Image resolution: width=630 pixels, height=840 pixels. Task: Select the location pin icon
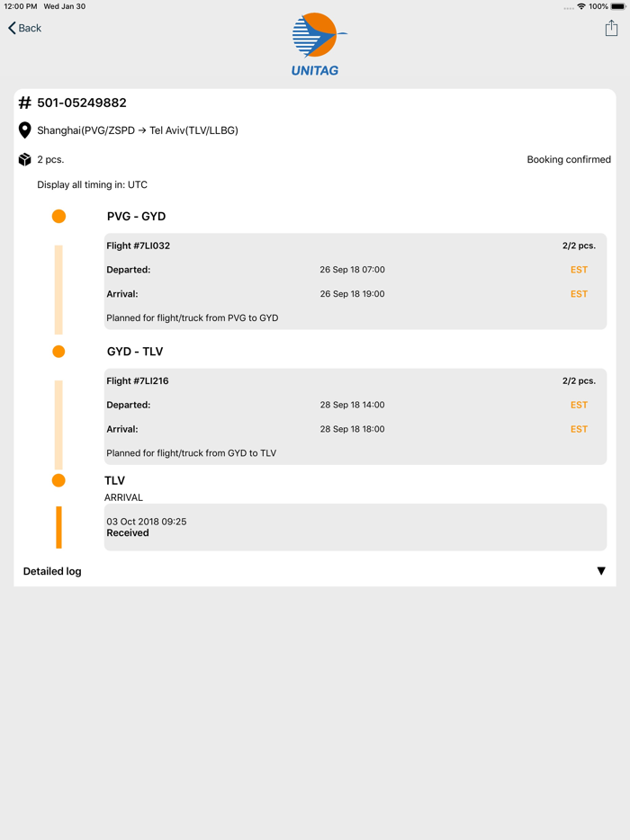24,130
